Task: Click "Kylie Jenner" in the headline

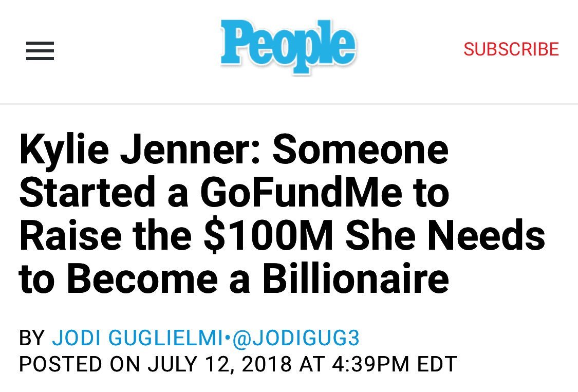Action: 141,150
